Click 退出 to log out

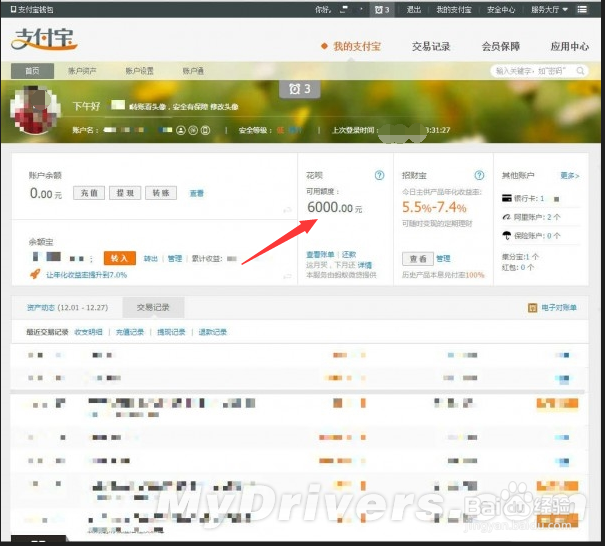pyautogui.click(x=414, y=10)
